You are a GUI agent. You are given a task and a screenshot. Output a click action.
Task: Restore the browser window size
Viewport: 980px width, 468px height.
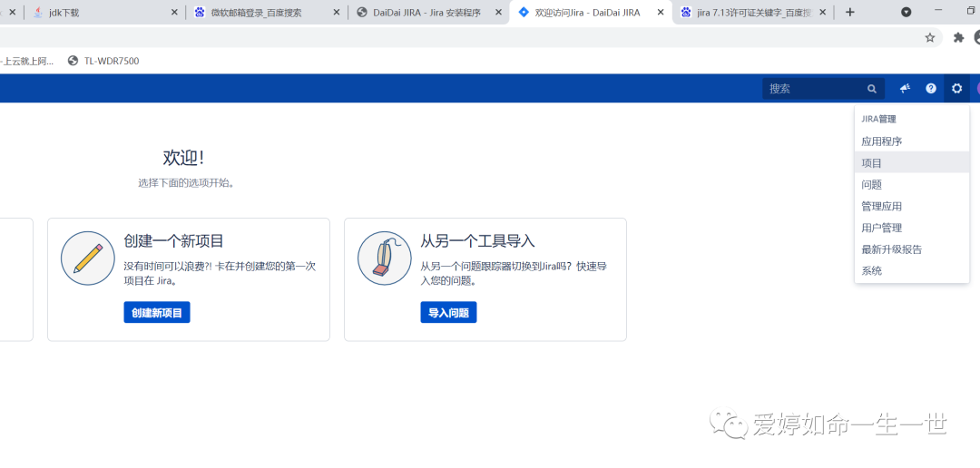click(971, 11)
